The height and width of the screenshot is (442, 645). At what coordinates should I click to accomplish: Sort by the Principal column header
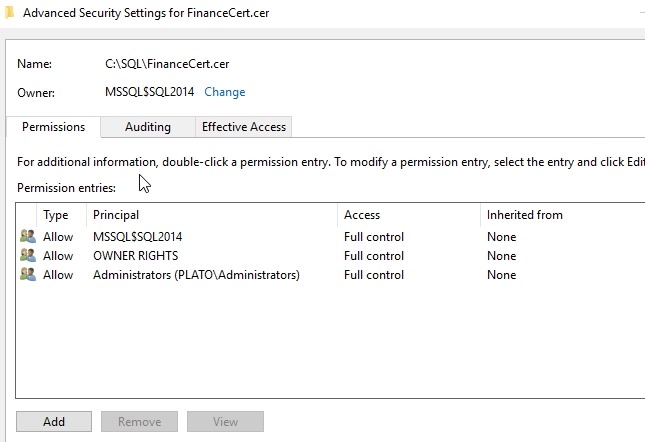(116, 215)
